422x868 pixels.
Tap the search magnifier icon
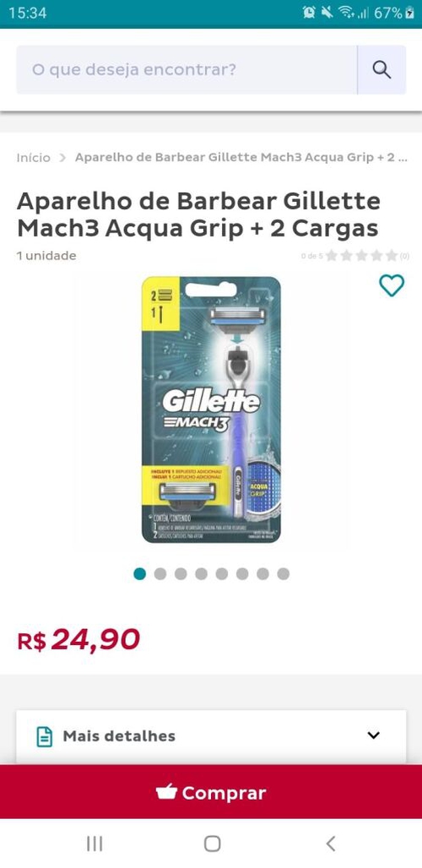click(381, 70)
